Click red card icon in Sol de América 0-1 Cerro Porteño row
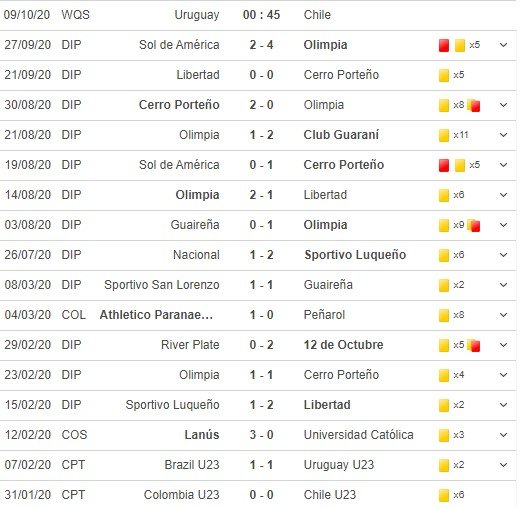Screen dimensions: 521x508 pyautogui.click(x=444, y=165)
